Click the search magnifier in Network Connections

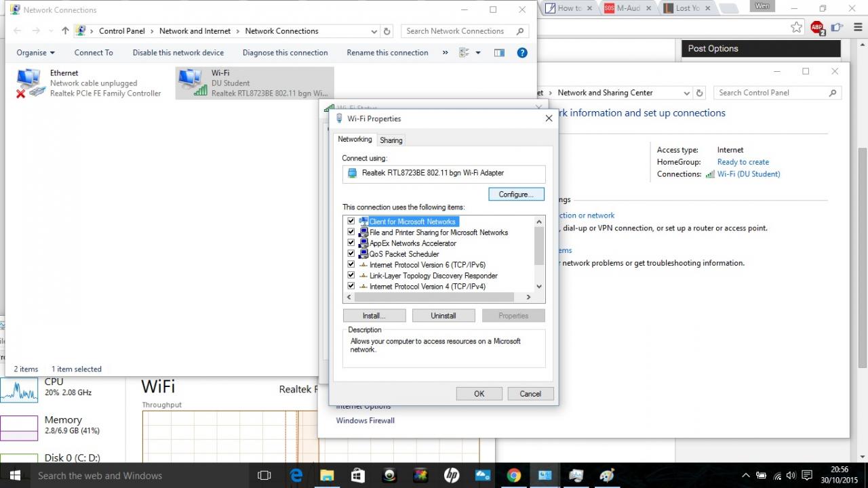click(x=520, y=31)
